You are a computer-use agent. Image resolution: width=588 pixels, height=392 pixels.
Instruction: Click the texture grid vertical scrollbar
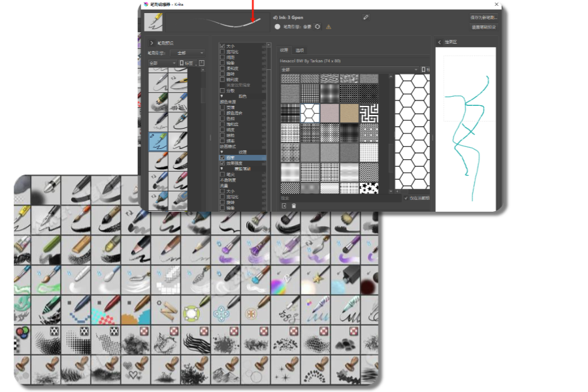pyautogui.click(x=391, y=133)
